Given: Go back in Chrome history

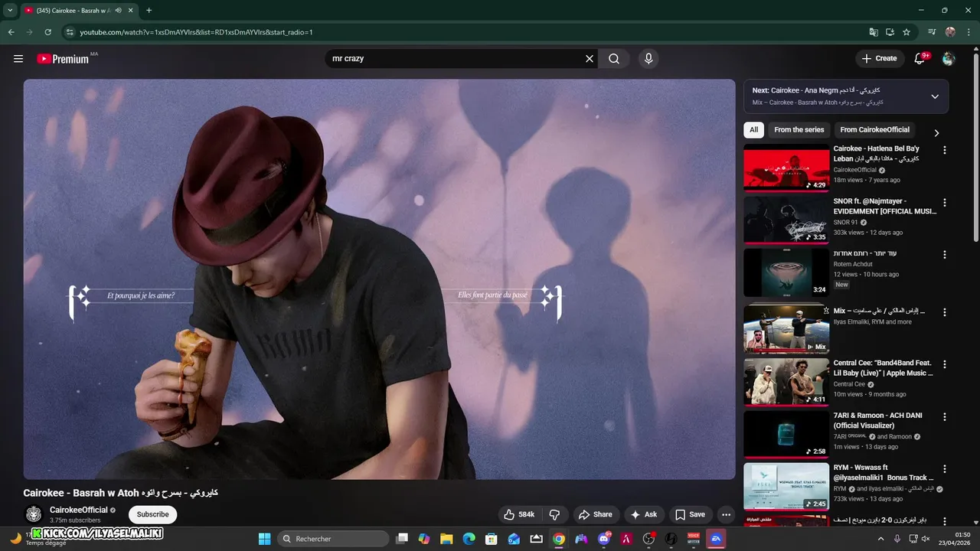Looking at the screenshot, I should (11, 32).
